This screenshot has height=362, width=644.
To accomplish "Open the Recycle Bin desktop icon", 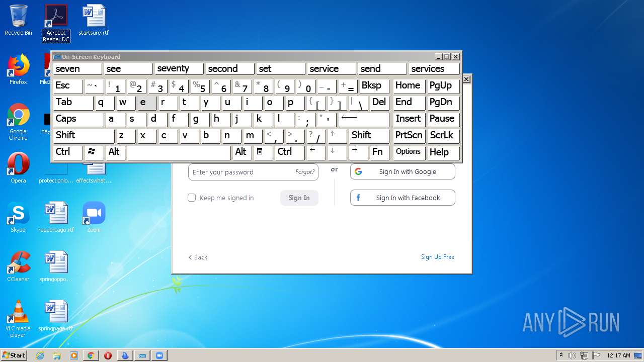I will [x=18, y=20].
